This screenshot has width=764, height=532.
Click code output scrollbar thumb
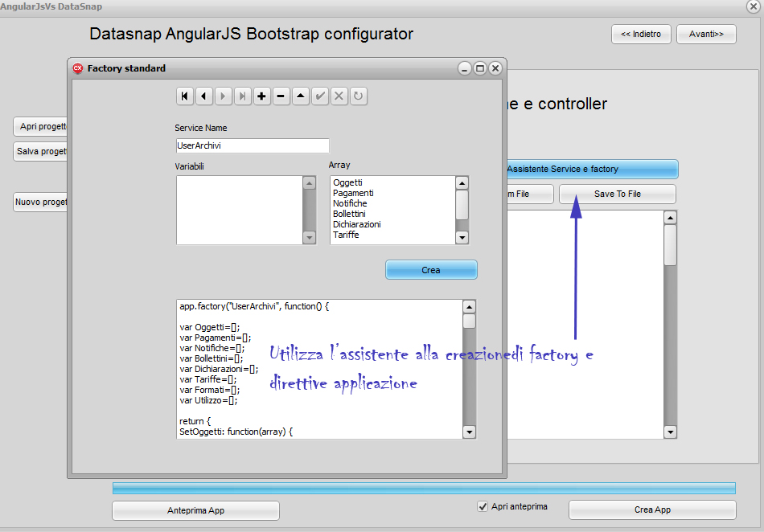(469, 321)
